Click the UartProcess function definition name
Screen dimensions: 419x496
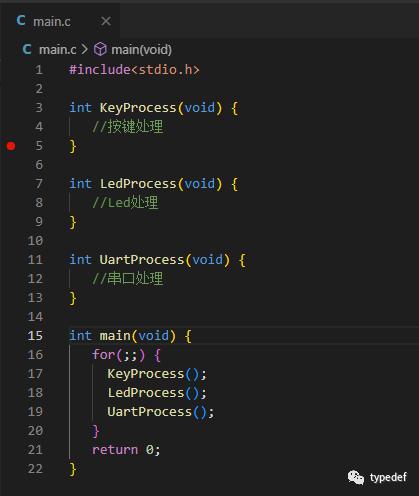142,260
